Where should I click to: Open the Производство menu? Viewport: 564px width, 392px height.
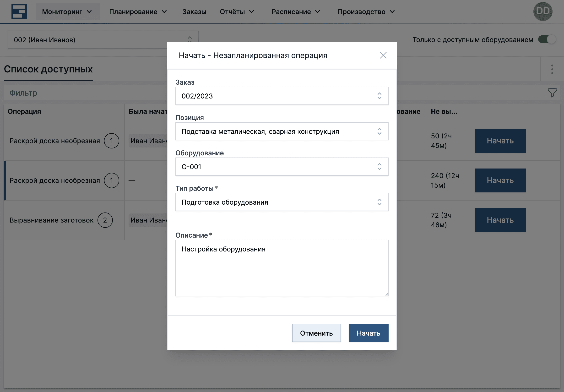[366, 11]
